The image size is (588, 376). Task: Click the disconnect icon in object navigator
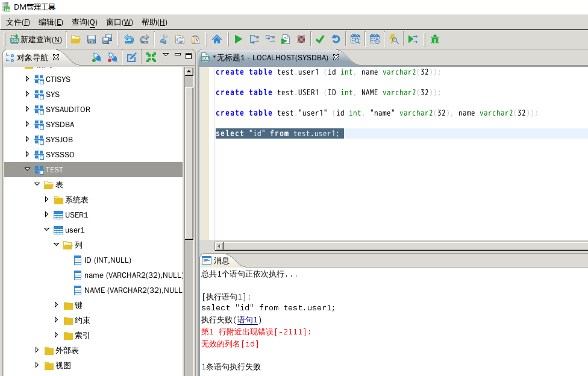pos(112,57)
